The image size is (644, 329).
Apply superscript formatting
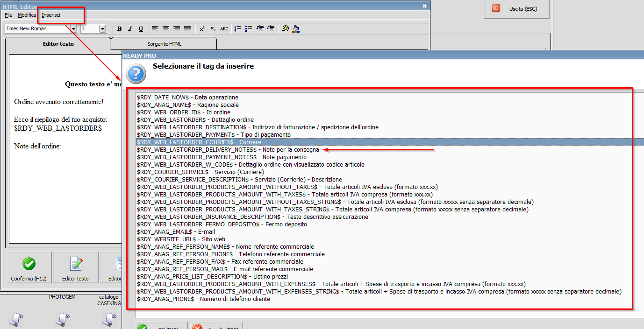pos(202,29)
